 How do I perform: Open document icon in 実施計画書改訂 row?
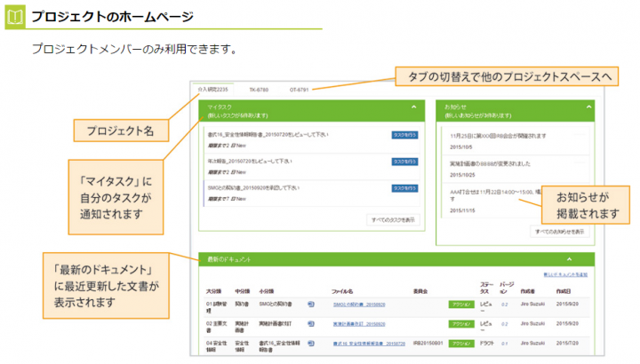(x=310, y=324)
